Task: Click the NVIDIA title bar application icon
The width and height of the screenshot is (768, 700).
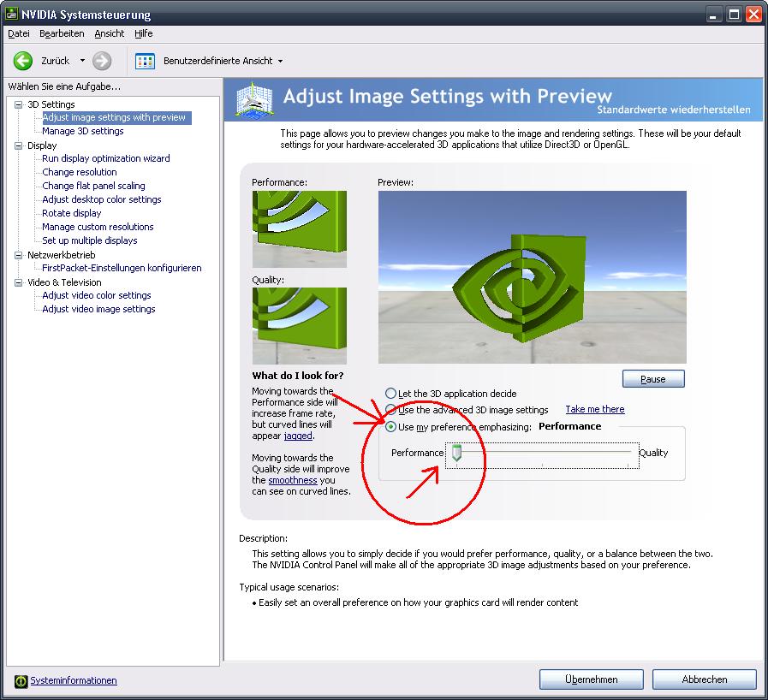Action: 12,15
